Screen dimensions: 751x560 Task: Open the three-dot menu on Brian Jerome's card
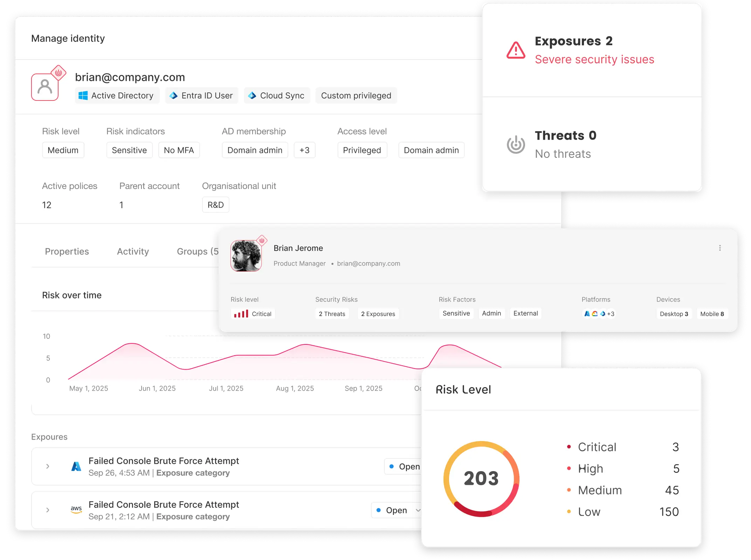tap(720, 248)
